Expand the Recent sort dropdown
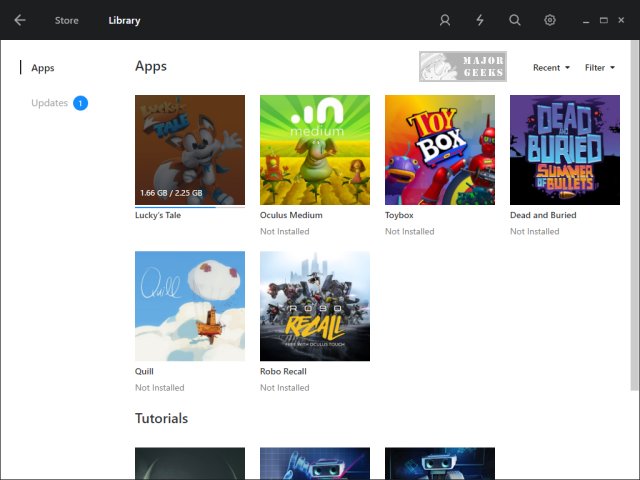Image resolution: width=640 pixels, height=480 pixels. click(551, 68)
